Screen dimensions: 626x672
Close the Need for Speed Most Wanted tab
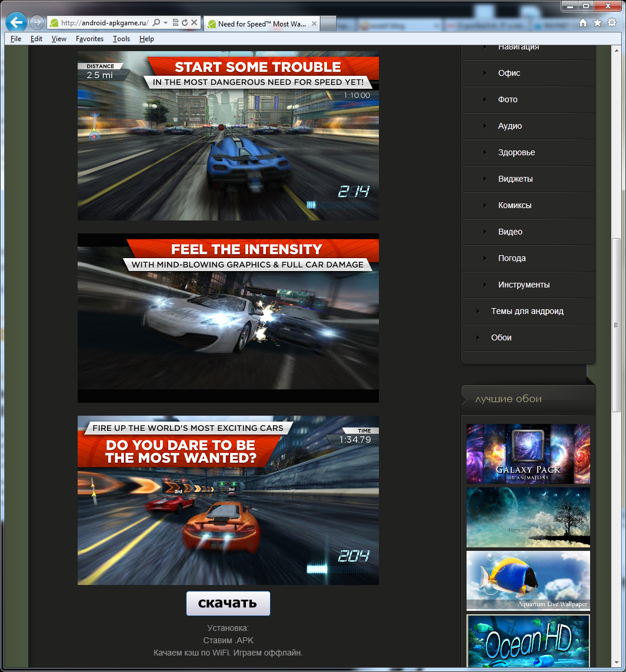314,24
